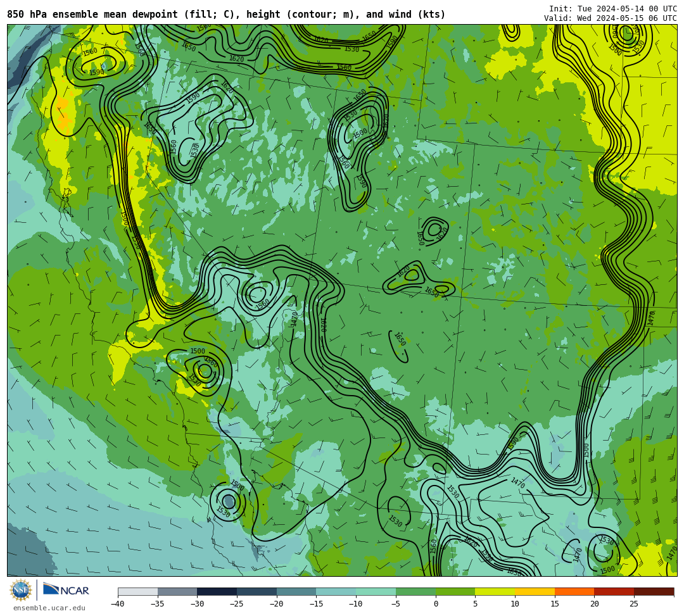Image resolution: width=684 pixels, height=616 pixels.
Task: Click the -40 colorbar tick label
Action: pyautogui.click(x=118, y=604)
